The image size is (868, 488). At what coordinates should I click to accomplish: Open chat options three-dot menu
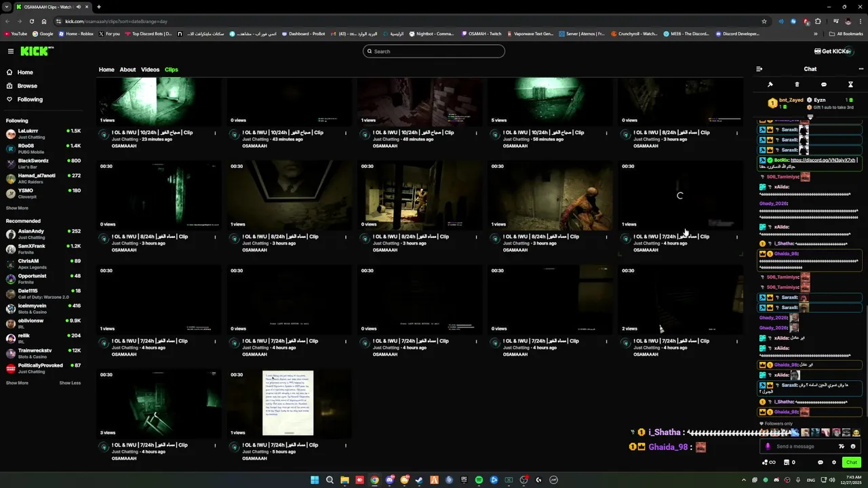[x=861, y=69]
